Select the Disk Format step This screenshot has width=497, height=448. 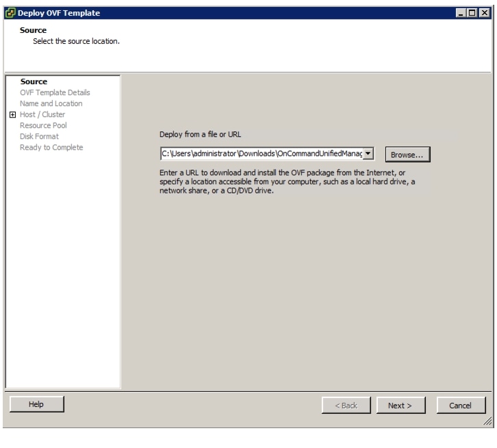[x=39, y=137]
